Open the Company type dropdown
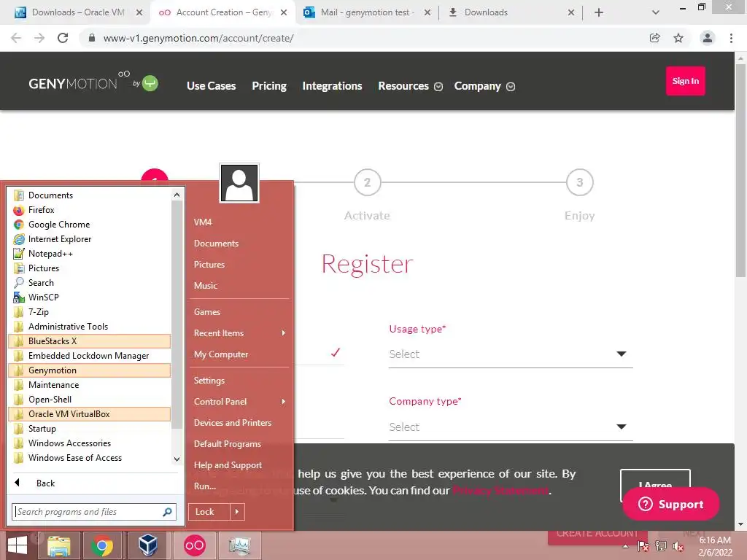This screenshot has height=560, width=747. 511,427
